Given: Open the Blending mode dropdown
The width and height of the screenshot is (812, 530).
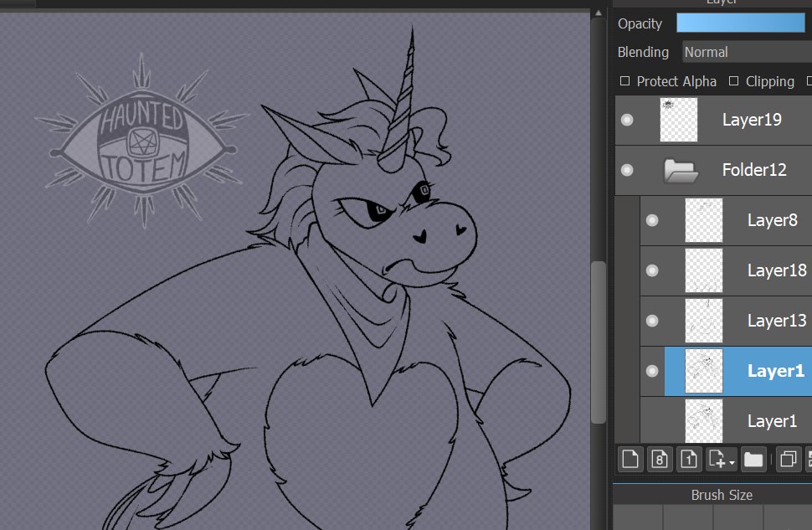Looking at the screenshot, I should pos(747,52).
